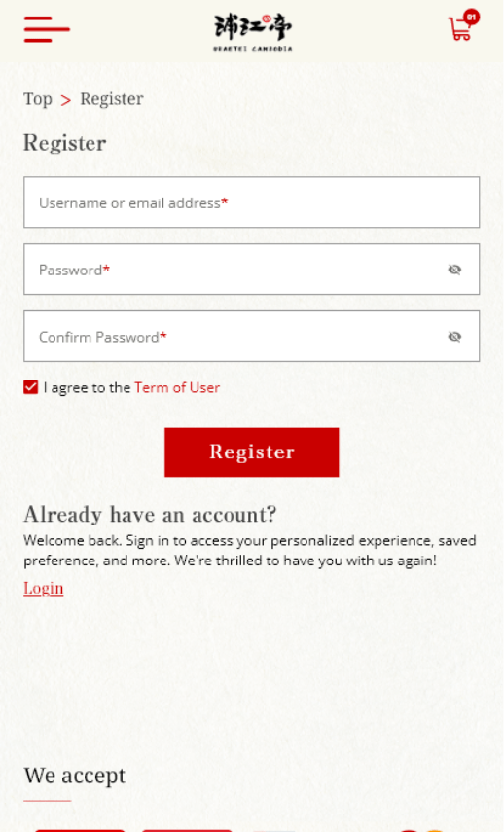The width and height of the screenshot is (504, 832).
Task: Open the shopping cart
Action: (459, 30)
